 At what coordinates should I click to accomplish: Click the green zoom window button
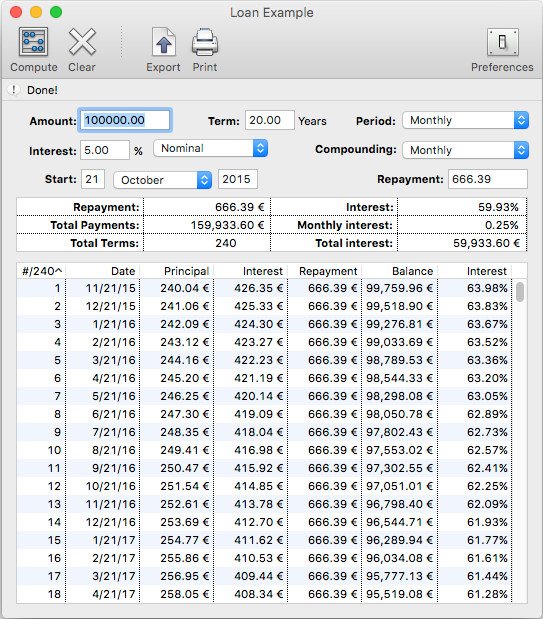coord(56,12)
